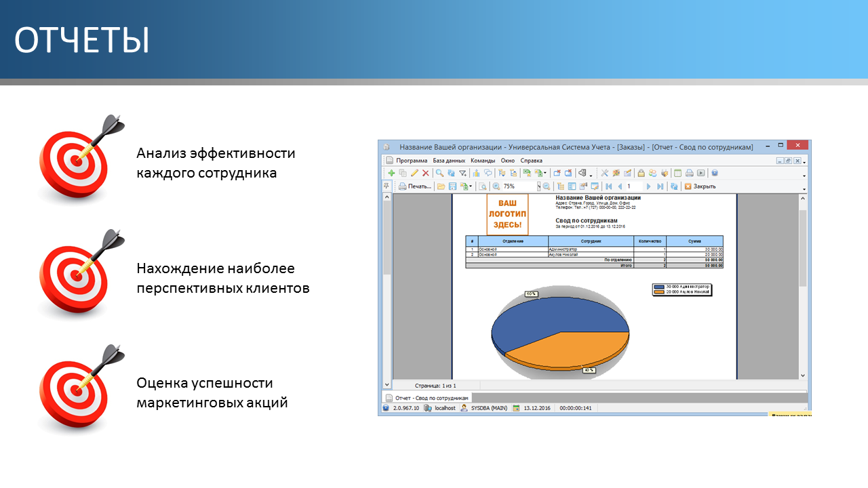The image size is (868, 488).
Task: Click the 13.12.2016 date in status bar
Action: (x=536, y=408)
